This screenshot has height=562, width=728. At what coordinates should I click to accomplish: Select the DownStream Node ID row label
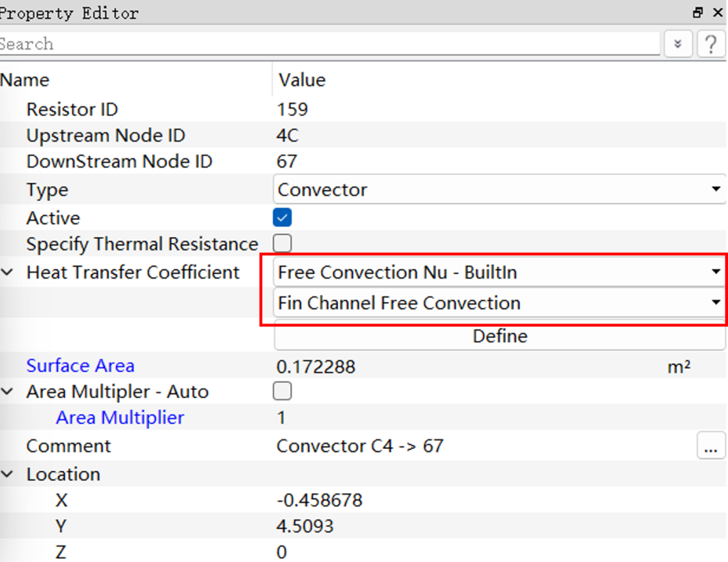119,161
